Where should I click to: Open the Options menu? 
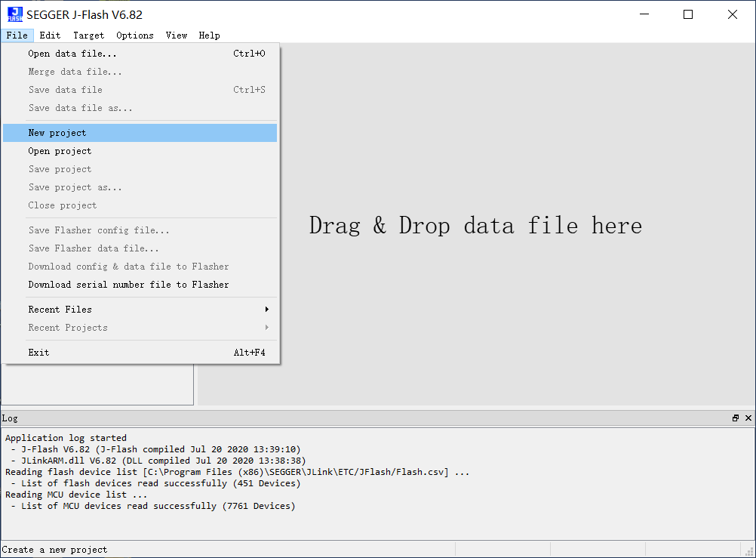coord(135,35)
